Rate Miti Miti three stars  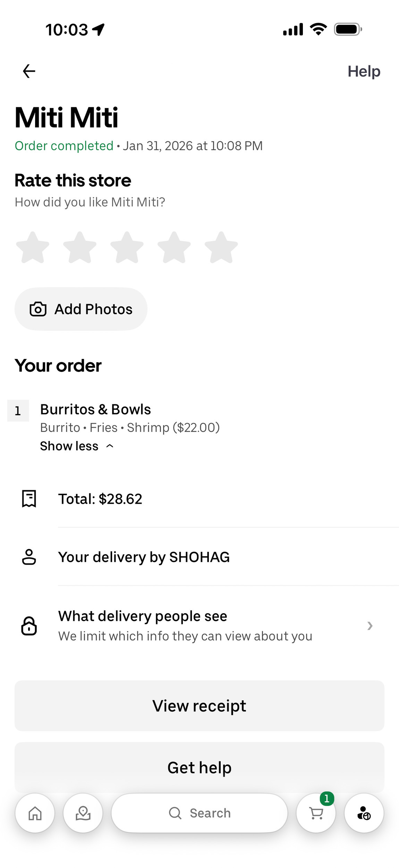coord(127,248)
